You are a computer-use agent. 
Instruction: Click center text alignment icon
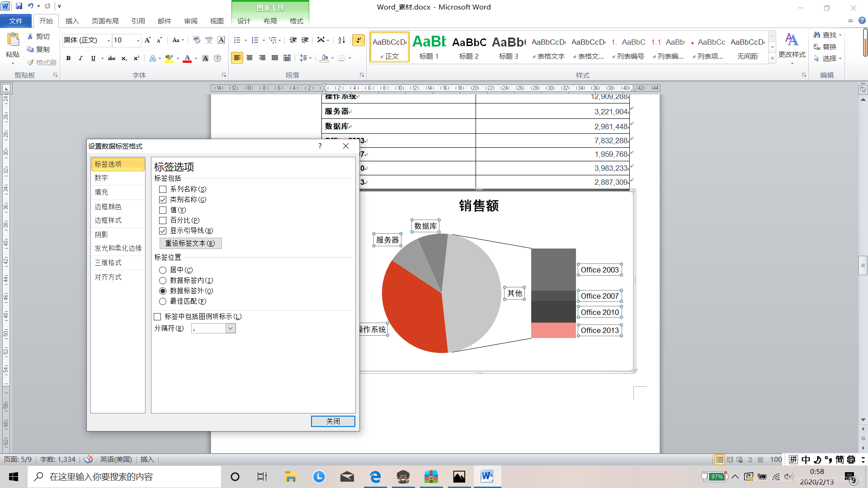pyautogui.click(x=250, y=58)
